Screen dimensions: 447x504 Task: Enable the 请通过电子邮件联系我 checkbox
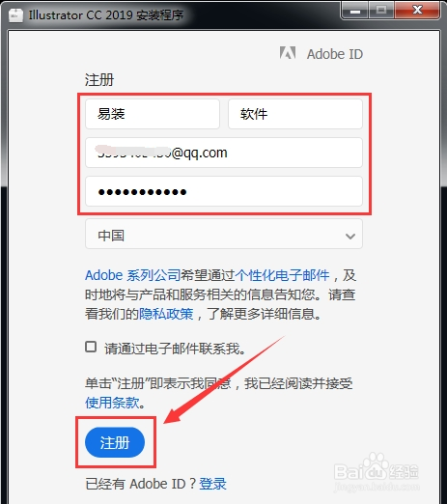point(91,347)
